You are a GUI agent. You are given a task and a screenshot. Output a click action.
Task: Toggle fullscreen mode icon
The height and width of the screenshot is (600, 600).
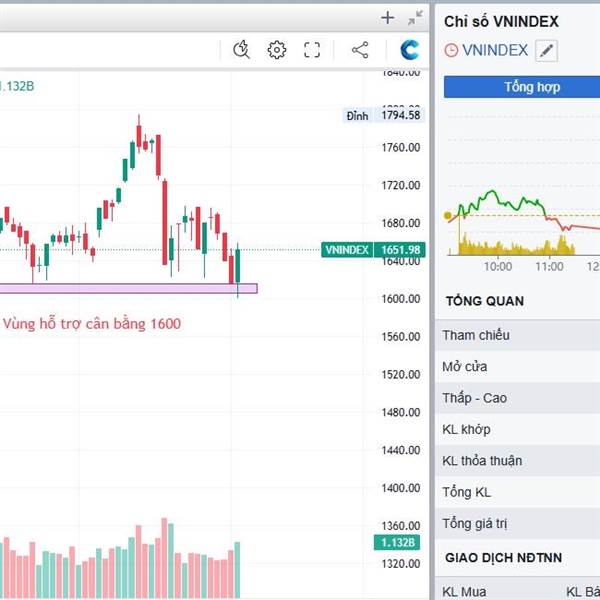[x=312, y=50]
